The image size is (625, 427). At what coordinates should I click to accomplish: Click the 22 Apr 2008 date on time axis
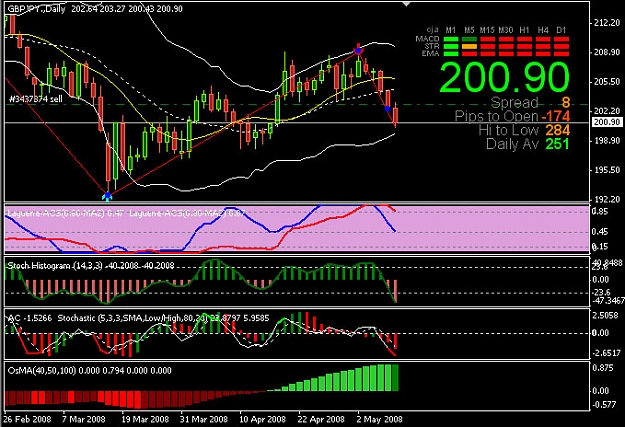321,419
